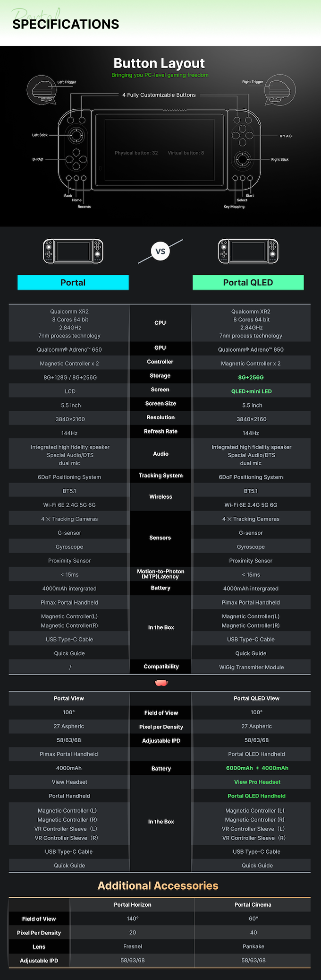Screen dimensions: 321x980
Task: Click the Portal QLED handheld device image
Action: 248,251
